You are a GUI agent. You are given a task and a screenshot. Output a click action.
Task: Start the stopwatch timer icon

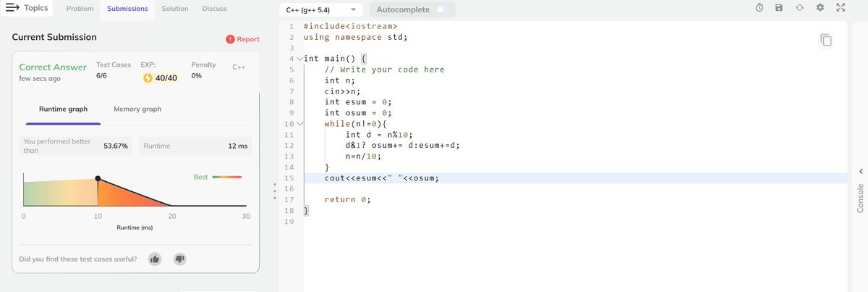(x=759, y=8)
